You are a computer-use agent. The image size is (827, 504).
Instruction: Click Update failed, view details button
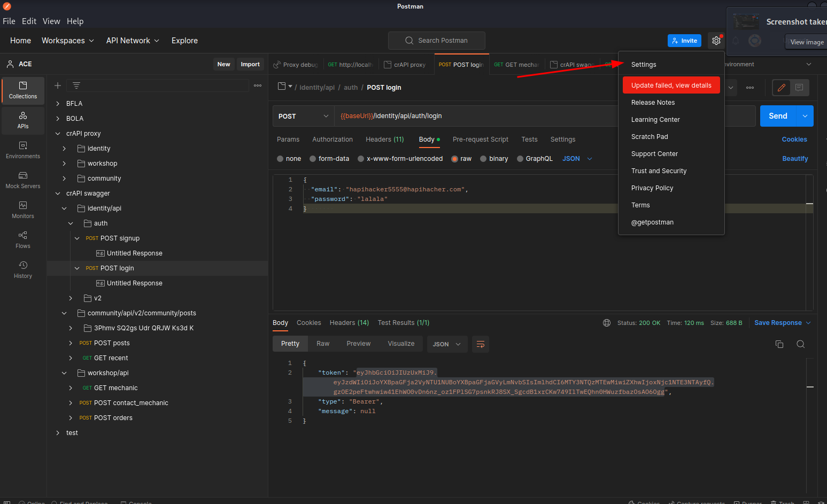[x=671, y=86]
